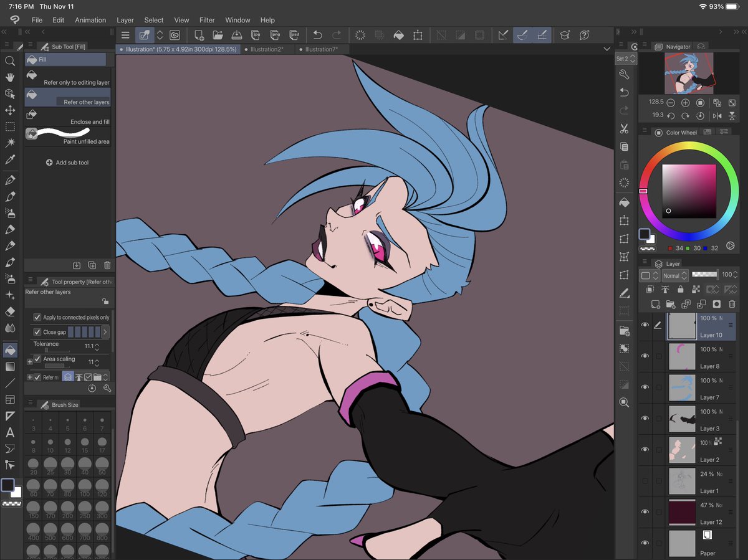Select the Operation object tool
The width and height of the screenshot is (748, 560).
10,93
